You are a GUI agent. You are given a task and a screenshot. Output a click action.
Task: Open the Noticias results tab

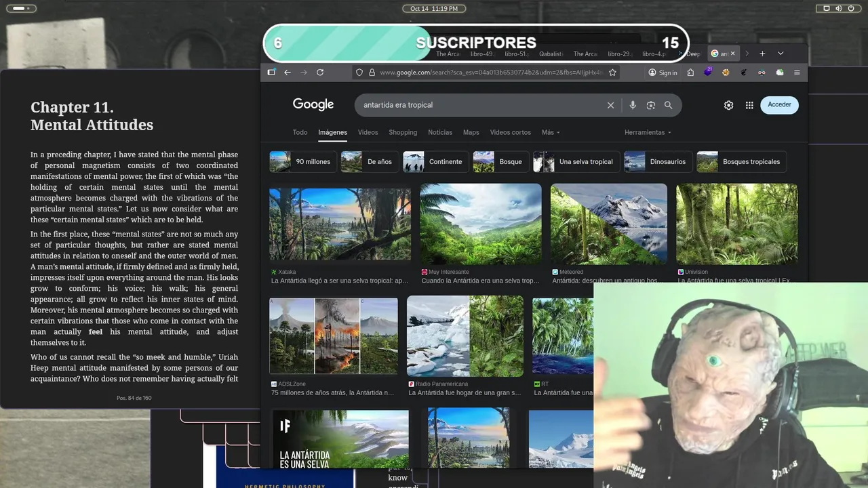coord(440,132)
